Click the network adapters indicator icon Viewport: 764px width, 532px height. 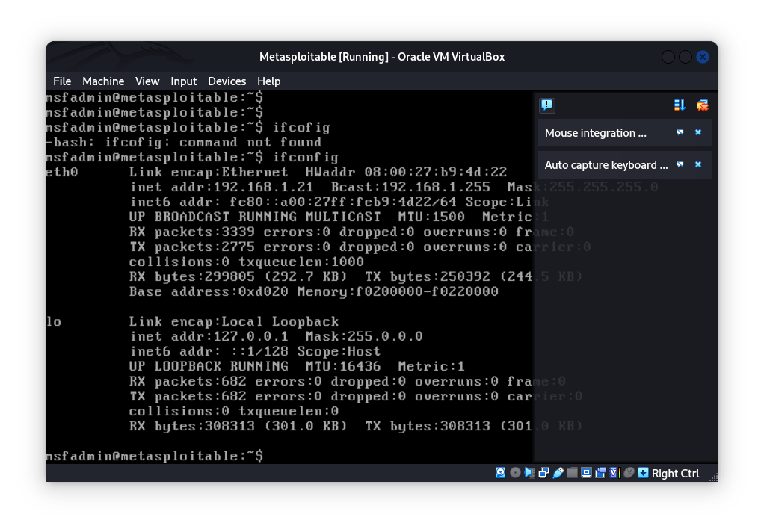click(543, 472)
